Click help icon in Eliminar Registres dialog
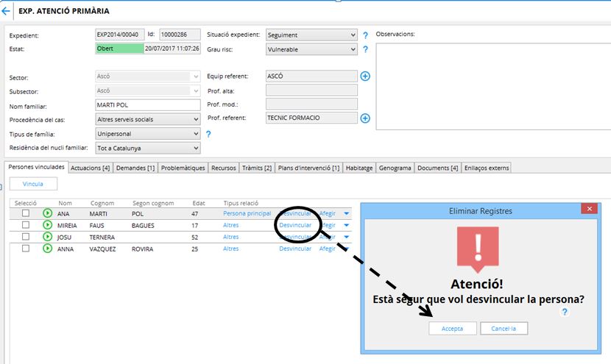Image resolution: width=611 pixels, height=364 pixels. point(565,312)
